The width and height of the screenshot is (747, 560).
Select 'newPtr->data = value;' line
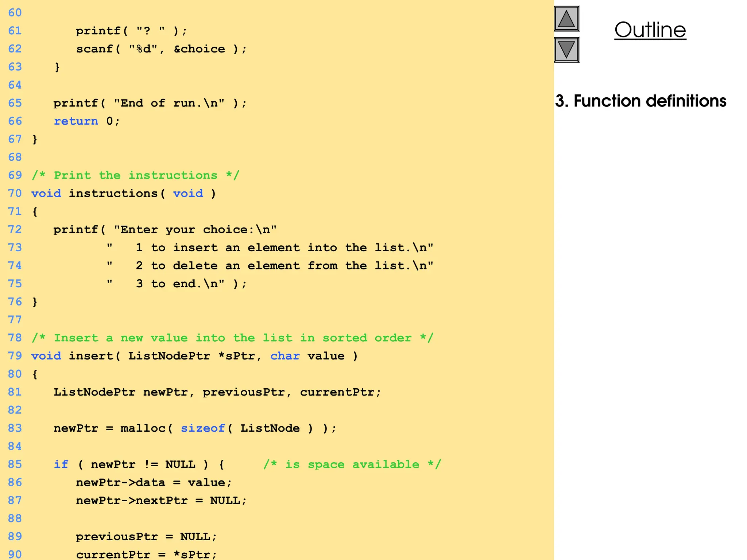(154, 483)
